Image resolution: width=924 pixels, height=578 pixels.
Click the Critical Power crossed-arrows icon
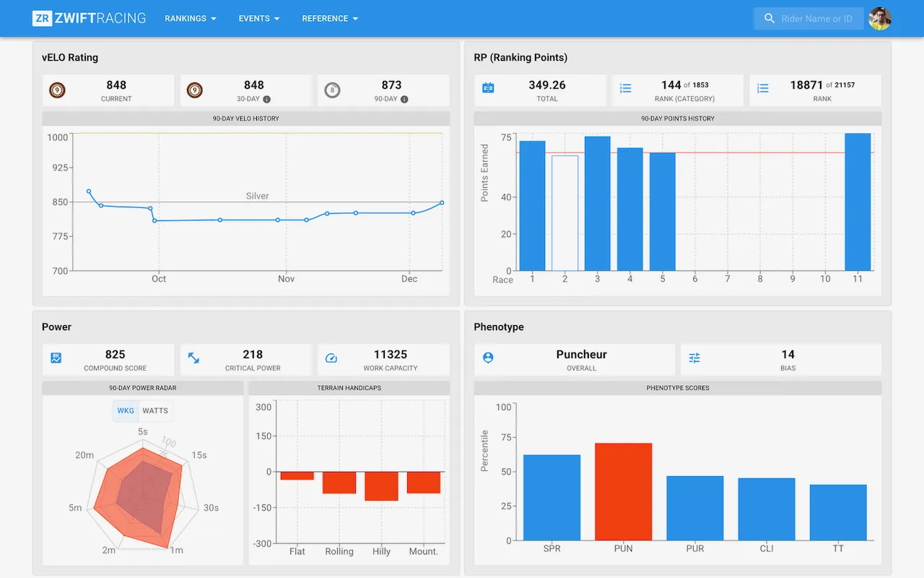pos(193,358)
